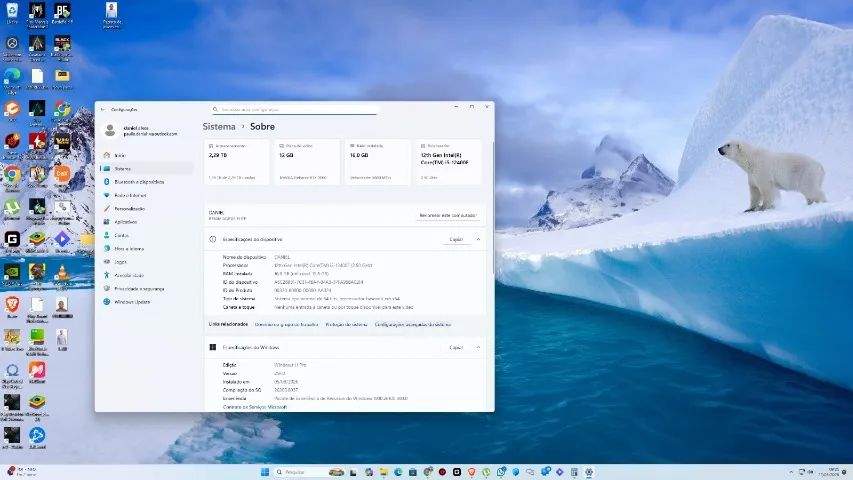Open the user account profile in Settings

coord(143,131)
